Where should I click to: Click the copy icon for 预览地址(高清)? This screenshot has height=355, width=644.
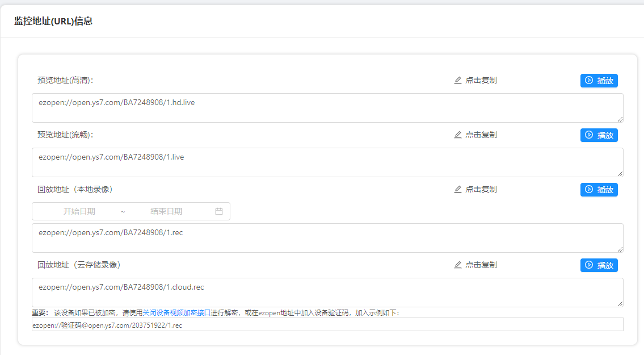pos(458,81)
